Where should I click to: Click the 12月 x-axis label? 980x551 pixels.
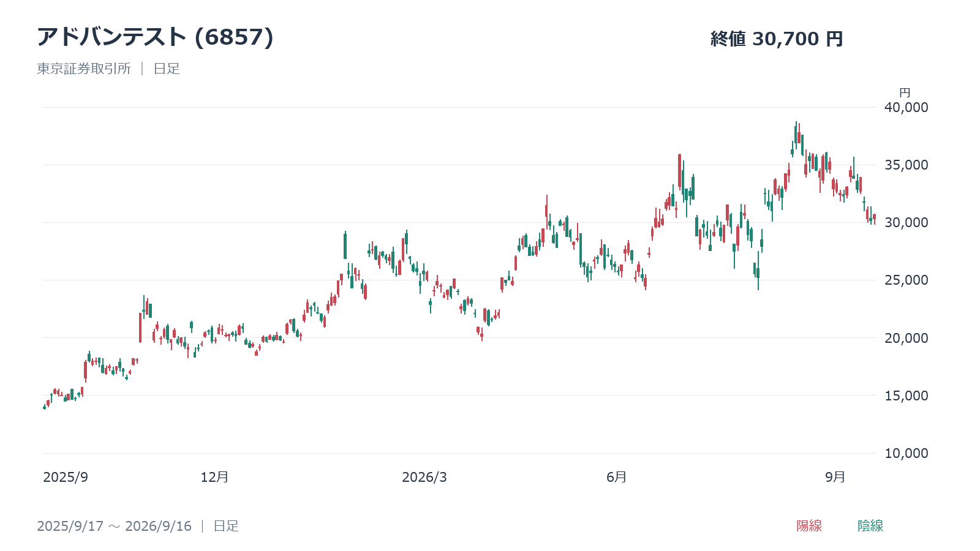click(214, 477)
